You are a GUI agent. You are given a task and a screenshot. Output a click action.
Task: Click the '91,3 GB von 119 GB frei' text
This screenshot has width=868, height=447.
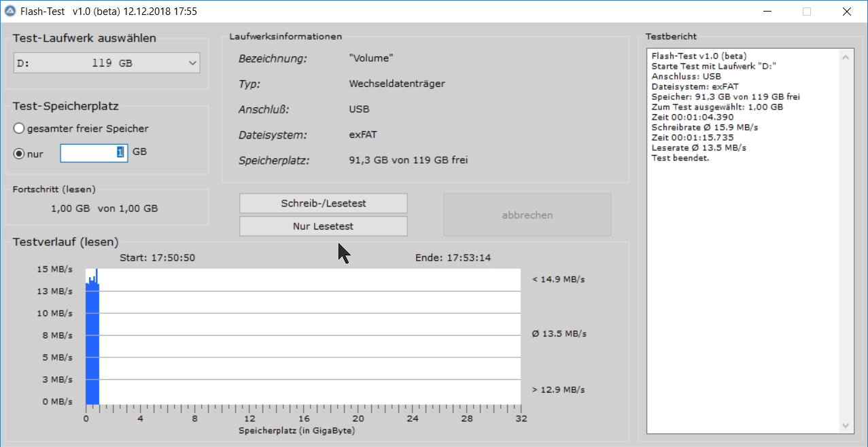(408, 160)
